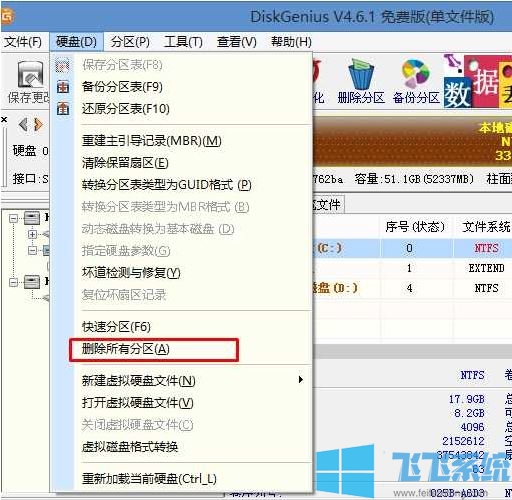Click the 容量:51.1GB(52337MB) disk info text
512x500 pixels.
414,179
